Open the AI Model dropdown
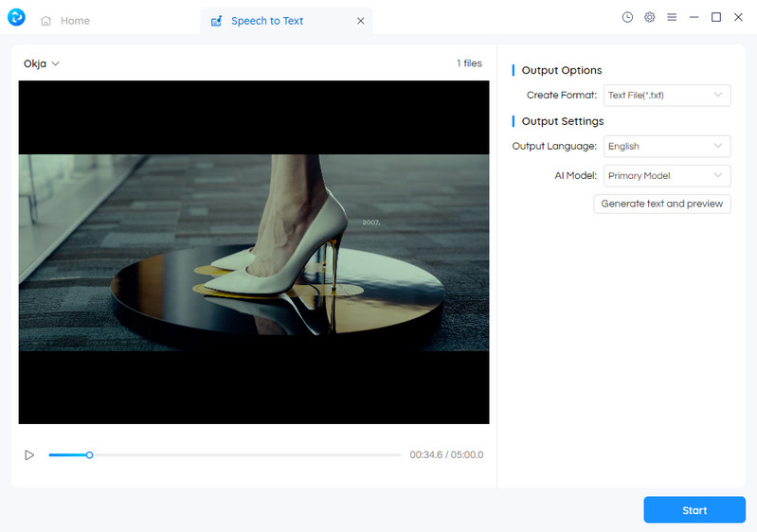 [667, 175]
